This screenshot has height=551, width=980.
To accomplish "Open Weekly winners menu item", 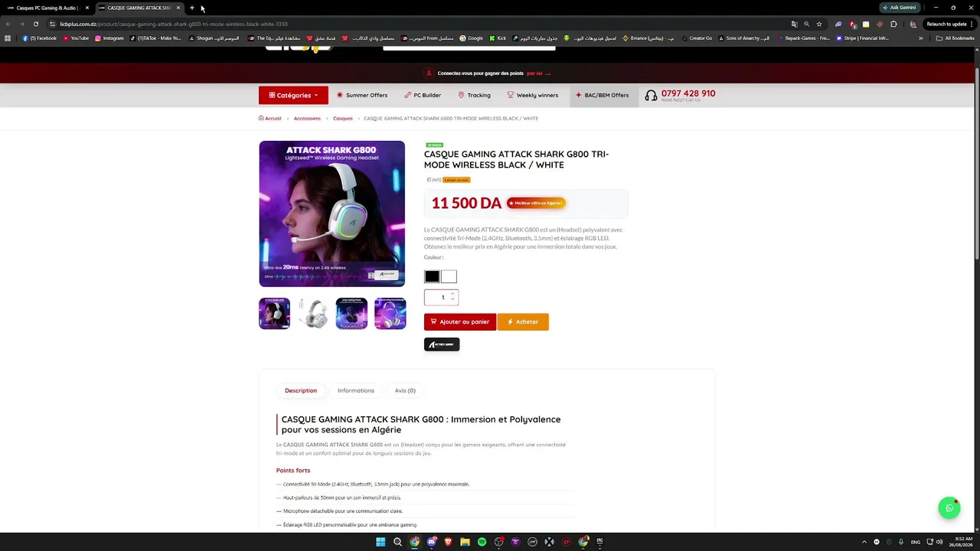I will [533, 95].
